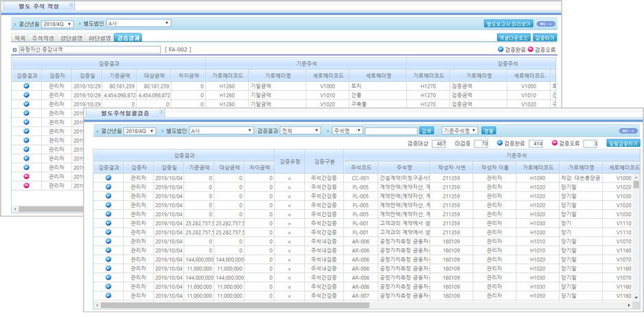The image size is (644, 317).
Task: Click blue 검증완료 icon beside the 414 count
Action: tap(499, 143)
